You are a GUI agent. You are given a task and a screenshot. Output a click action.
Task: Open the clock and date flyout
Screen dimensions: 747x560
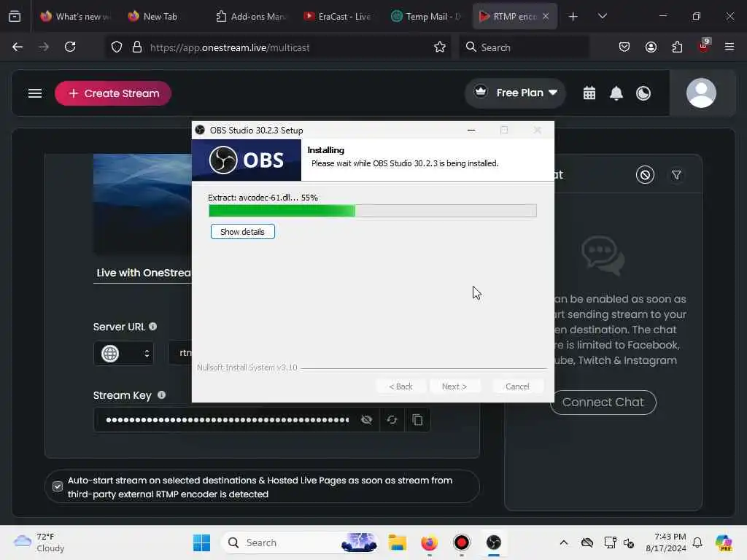point(666,542)
